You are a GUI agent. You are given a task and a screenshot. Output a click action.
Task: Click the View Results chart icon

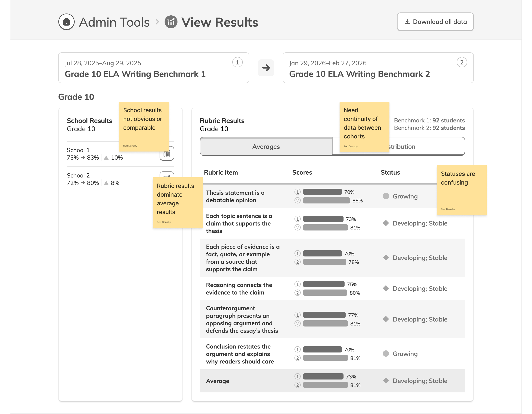171,22
